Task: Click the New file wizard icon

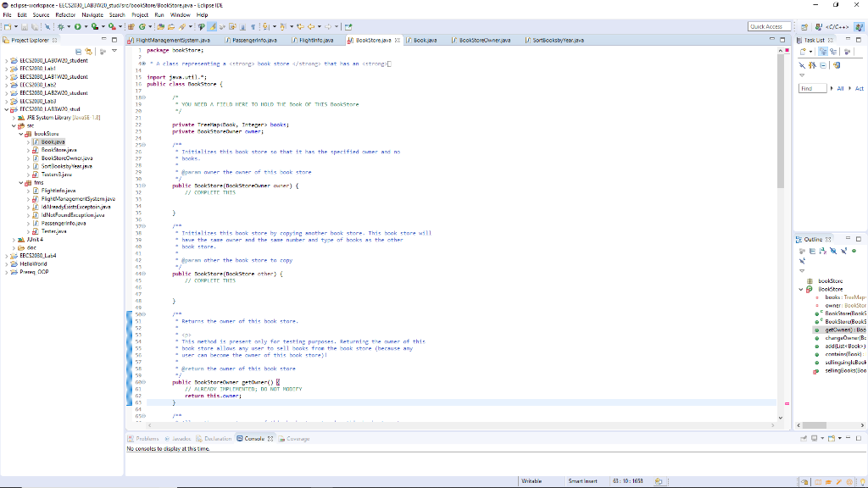Action: click(x=7, y=26)
